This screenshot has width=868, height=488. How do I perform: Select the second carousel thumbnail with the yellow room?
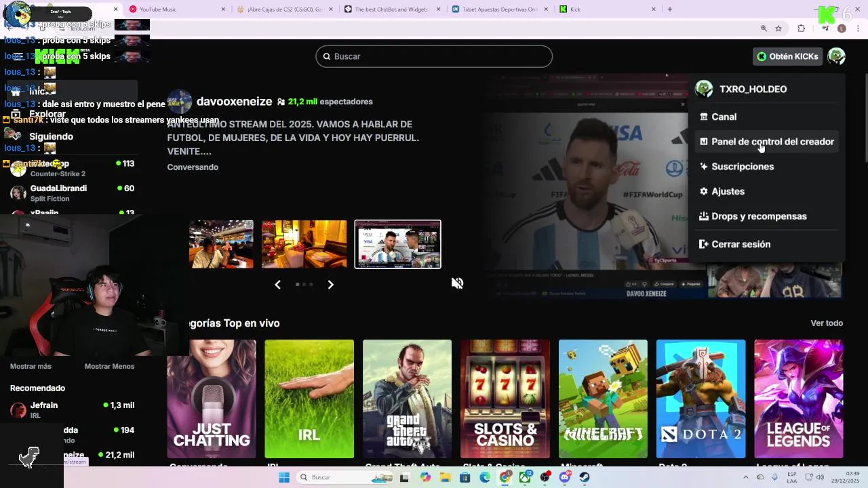tap(304, 244)
